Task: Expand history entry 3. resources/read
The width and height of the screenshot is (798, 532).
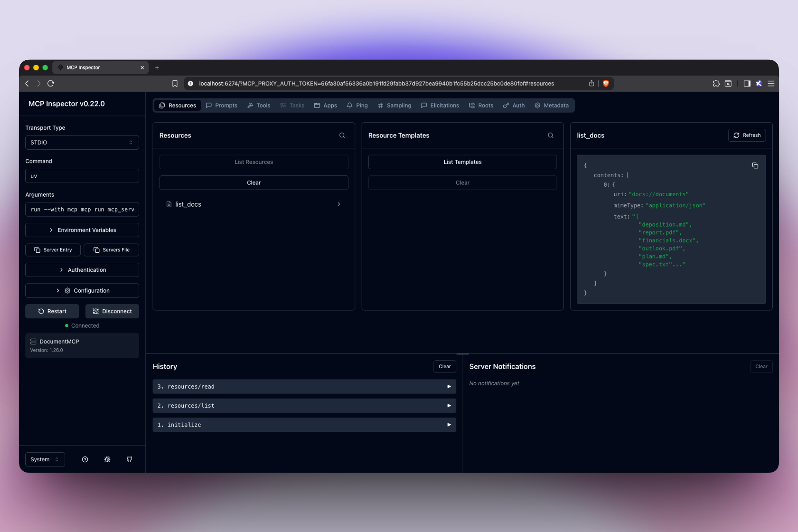Action: 304,387
